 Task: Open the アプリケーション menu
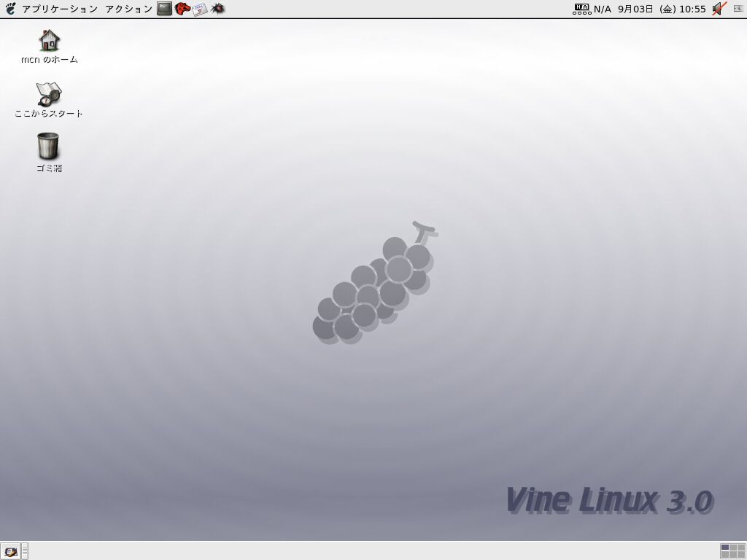(59, 9)
